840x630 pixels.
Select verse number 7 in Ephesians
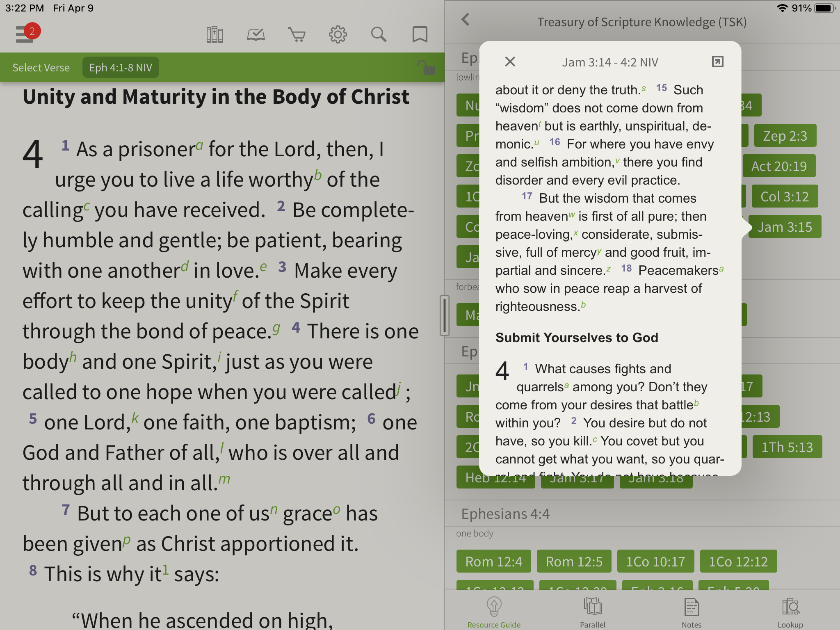tap(66, 509)
